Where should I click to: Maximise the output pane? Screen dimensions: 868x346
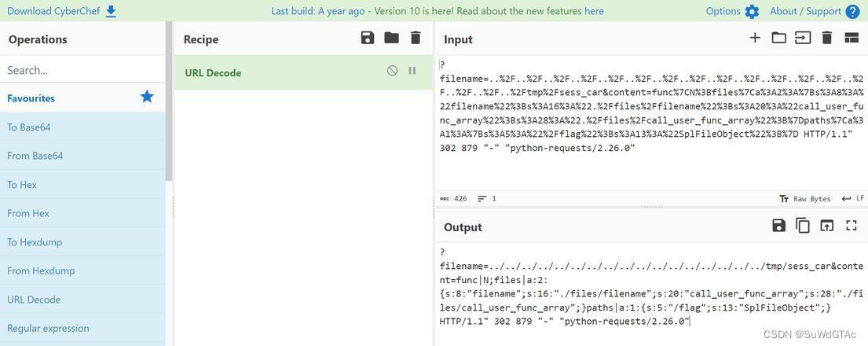[x=851, y=225]
